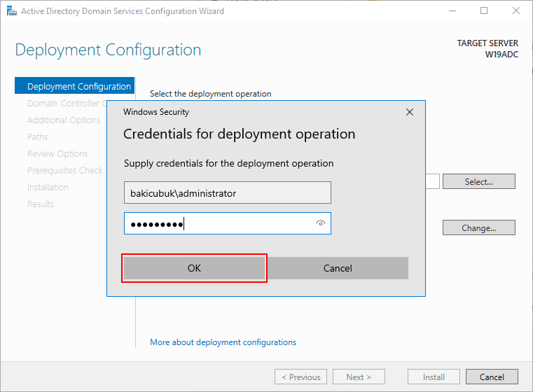533x392 pixels.
Task: Reveal password with the eye icon
Action: (x=321, y=223)
